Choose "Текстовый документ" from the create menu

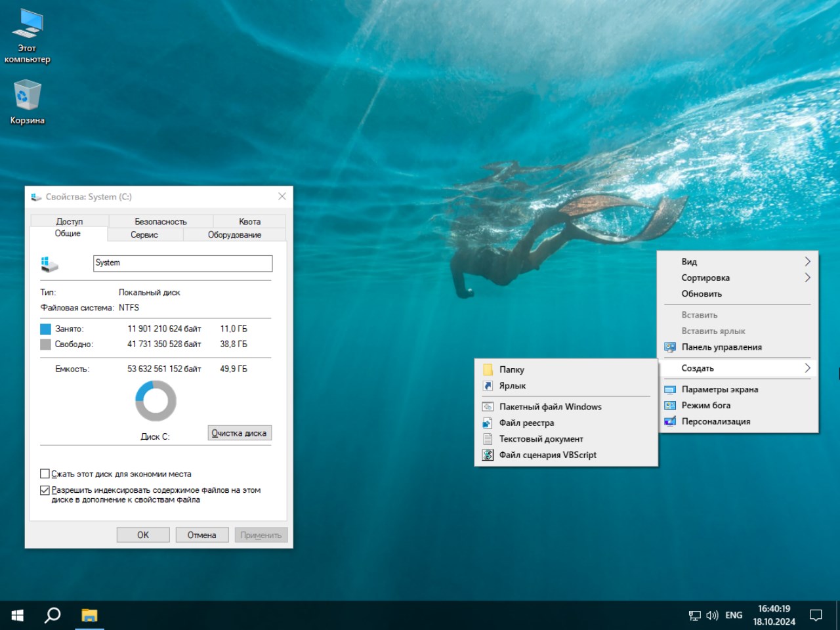pyautogui.click(x=541, y=439)
